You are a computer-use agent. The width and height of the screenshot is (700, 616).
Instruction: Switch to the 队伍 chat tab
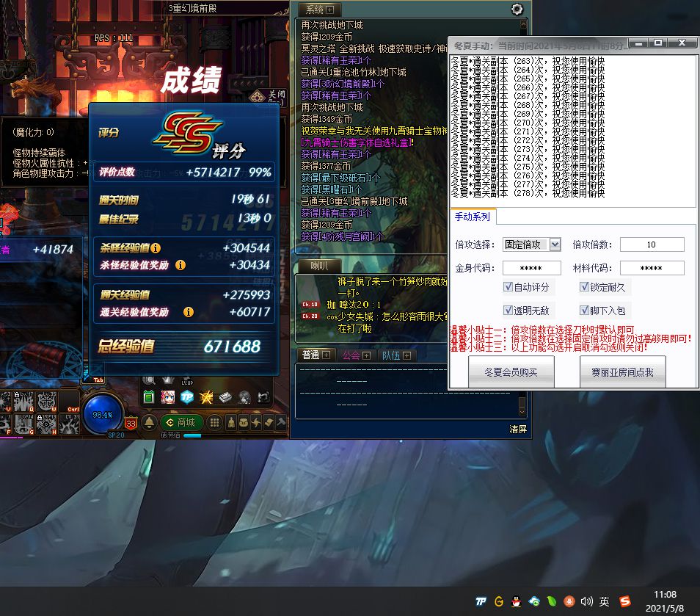click(396, 355)
